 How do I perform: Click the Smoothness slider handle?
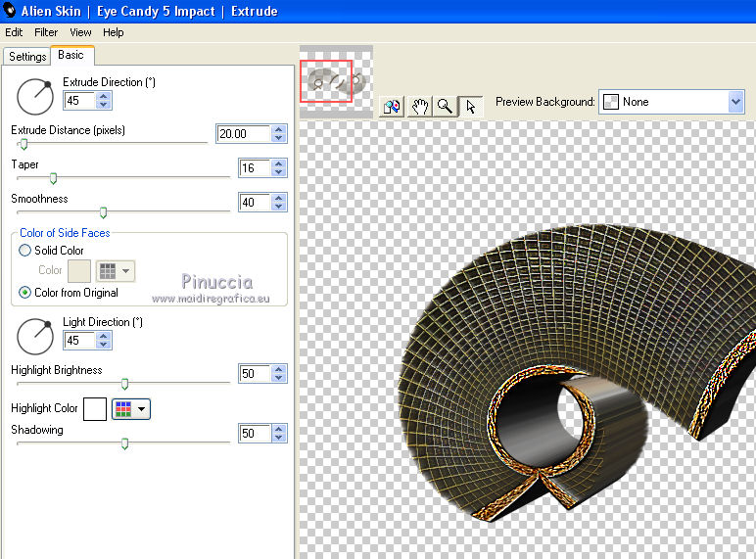[x=103, y=212]
